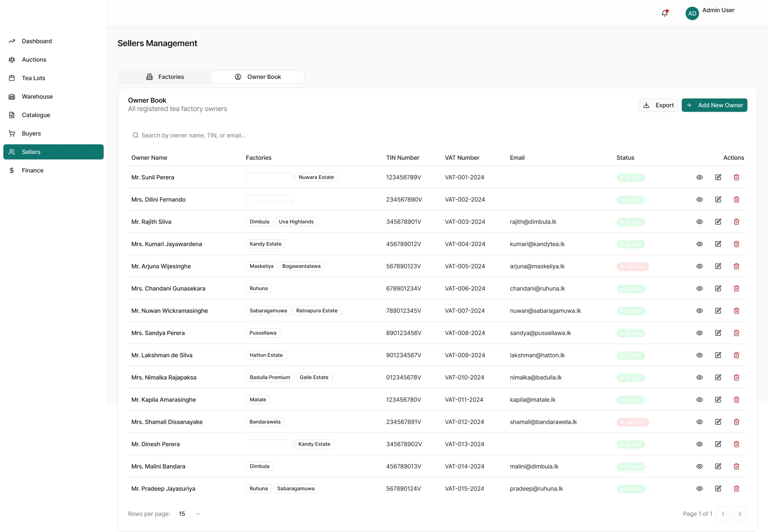Click the Status column header

pos(625,158)
